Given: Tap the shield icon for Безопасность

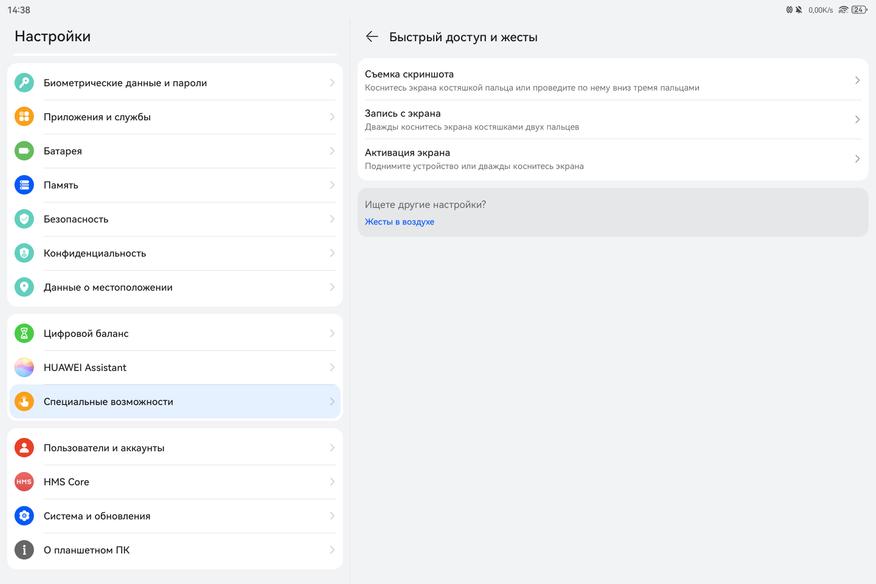Looking at the screenshot, I should (24, 219).
